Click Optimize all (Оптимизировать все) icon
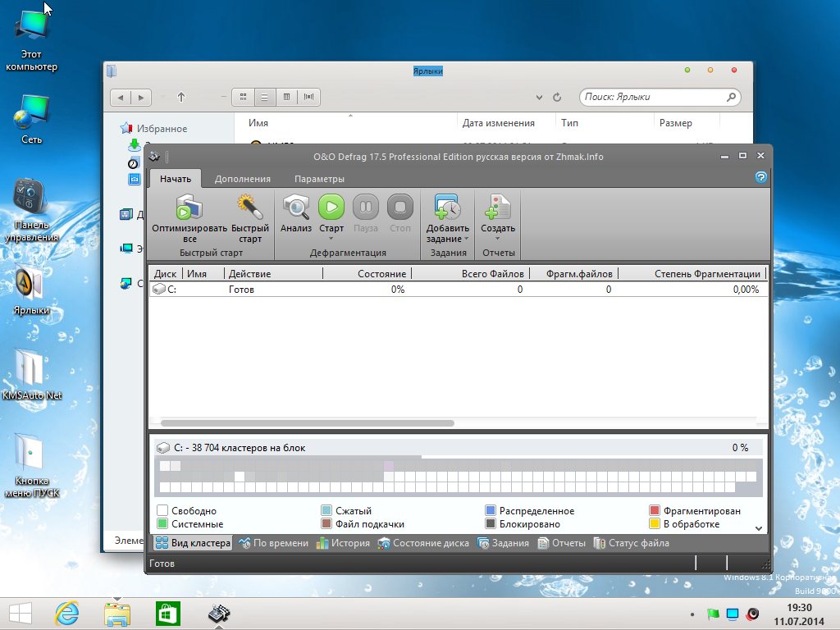840x630 pixels. [x=189, y=208]
